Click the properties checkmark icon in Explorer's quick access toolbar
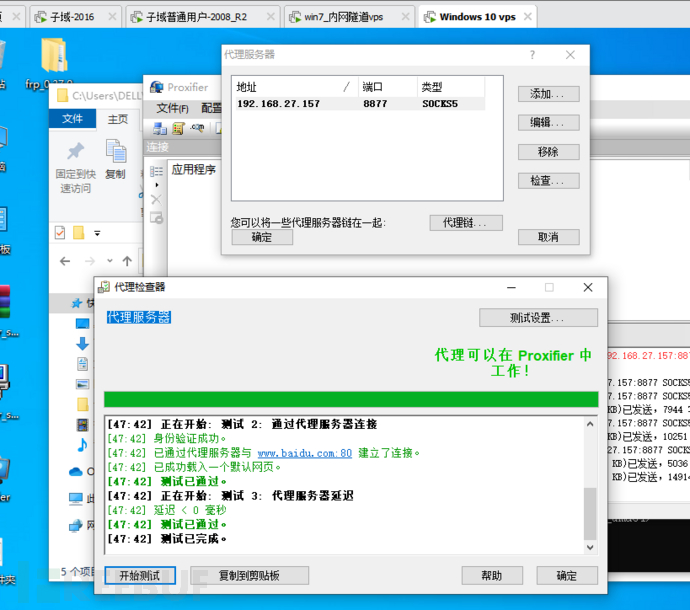 60,232
